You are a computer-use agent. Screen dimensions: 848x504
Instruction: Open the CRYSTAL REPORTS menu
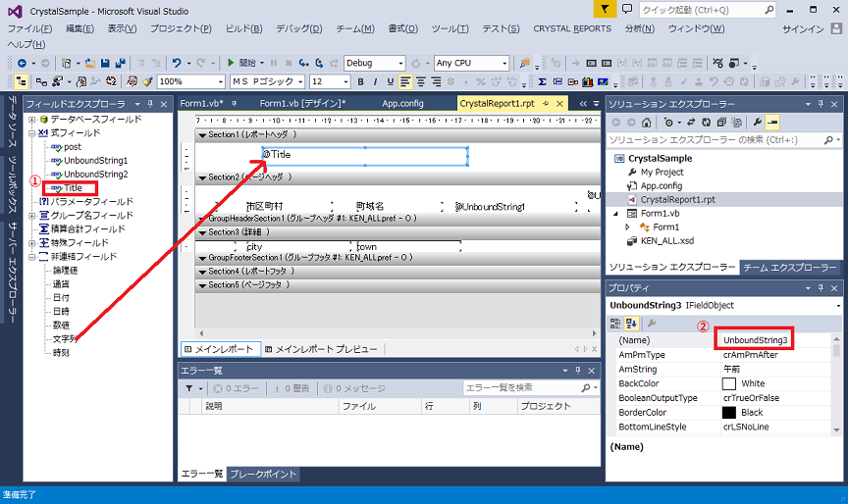pos(572,28)
